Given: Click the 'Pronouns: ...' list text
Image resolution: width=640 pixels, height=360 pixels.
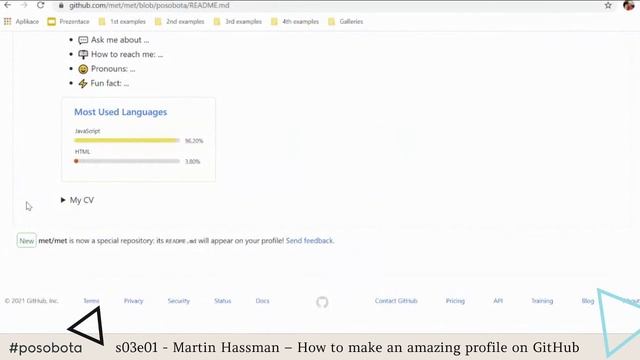Looking at the screenshot, I should coord(113,69).
